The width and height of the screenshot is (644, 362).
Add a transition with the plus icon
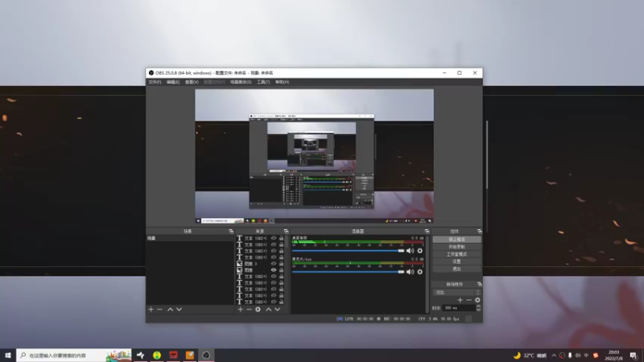point(460,300)
